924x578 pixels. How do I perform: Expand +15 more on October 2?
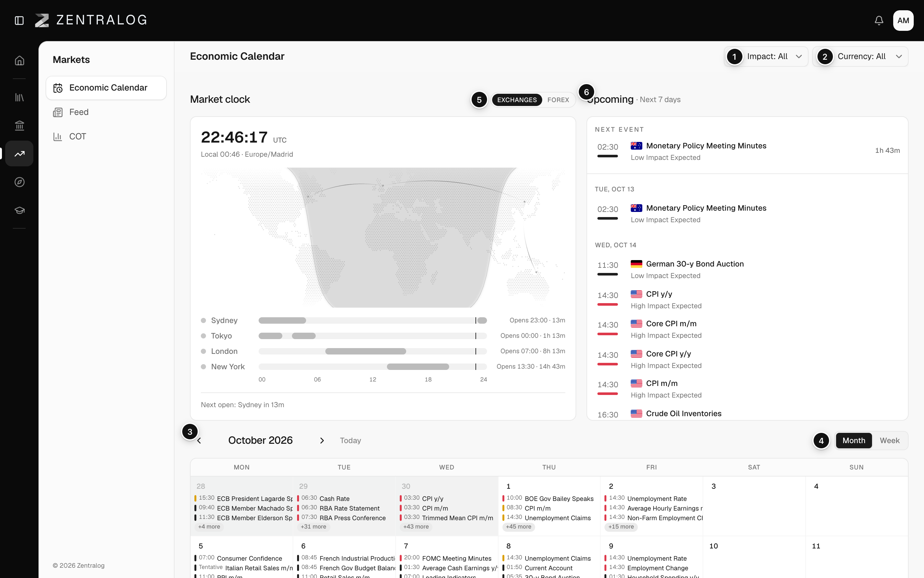click(x=621, y=526)
